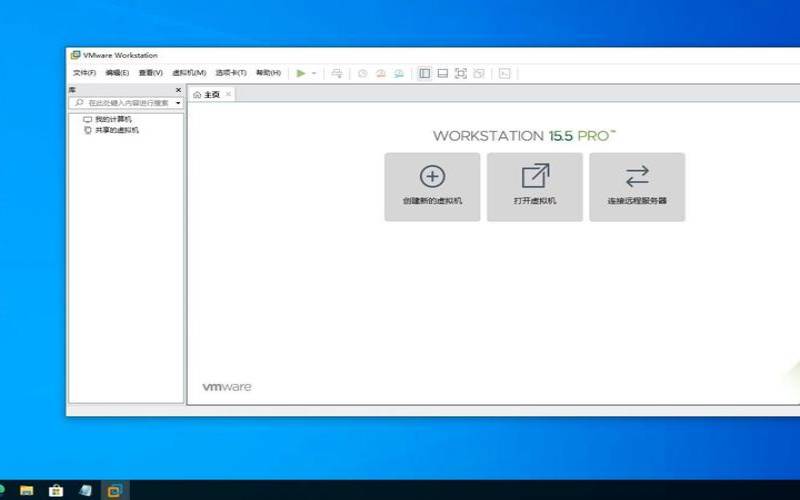Open the 查看(V) menu
The image size is (800, 500).
pos(151,73)
